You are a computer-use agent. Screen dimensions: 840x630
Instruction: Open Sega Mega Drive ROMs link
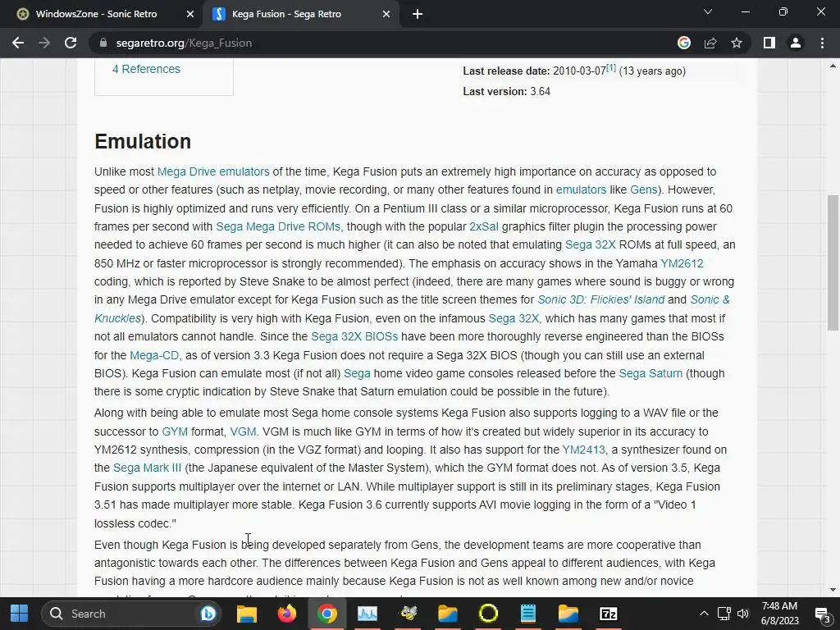(278, 226)
